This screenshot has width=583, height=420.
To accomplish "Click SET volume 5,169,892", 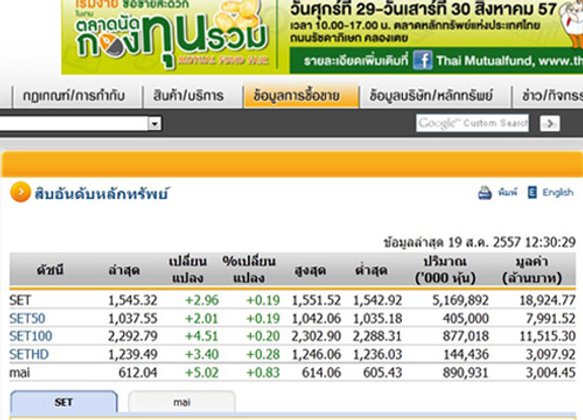I will pos(460,300).
